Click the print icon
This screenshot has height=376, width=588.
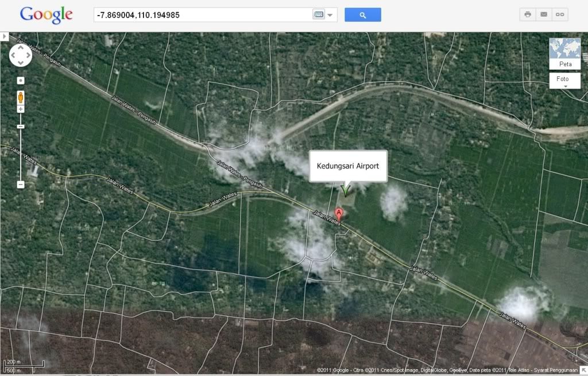point(528,14)
